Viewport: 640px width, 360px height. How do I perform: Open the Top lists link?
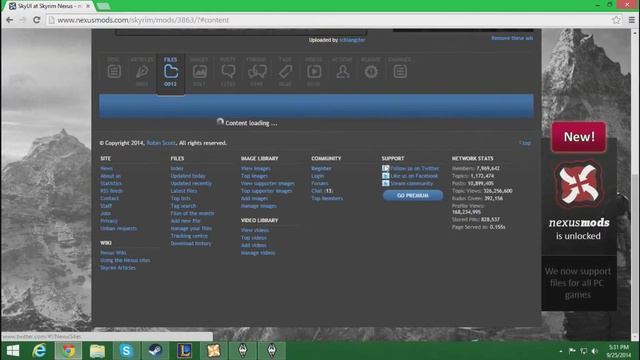point(180,198)
